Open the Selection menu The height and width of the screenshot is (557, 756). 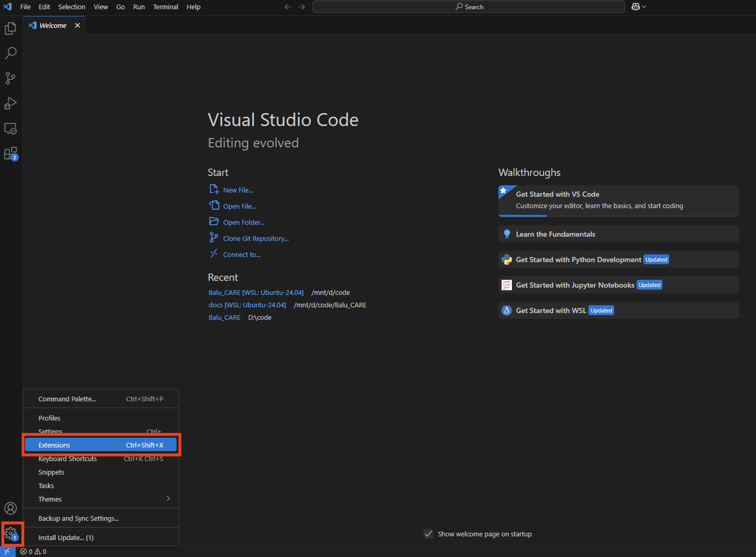click(x=72, y=7)
